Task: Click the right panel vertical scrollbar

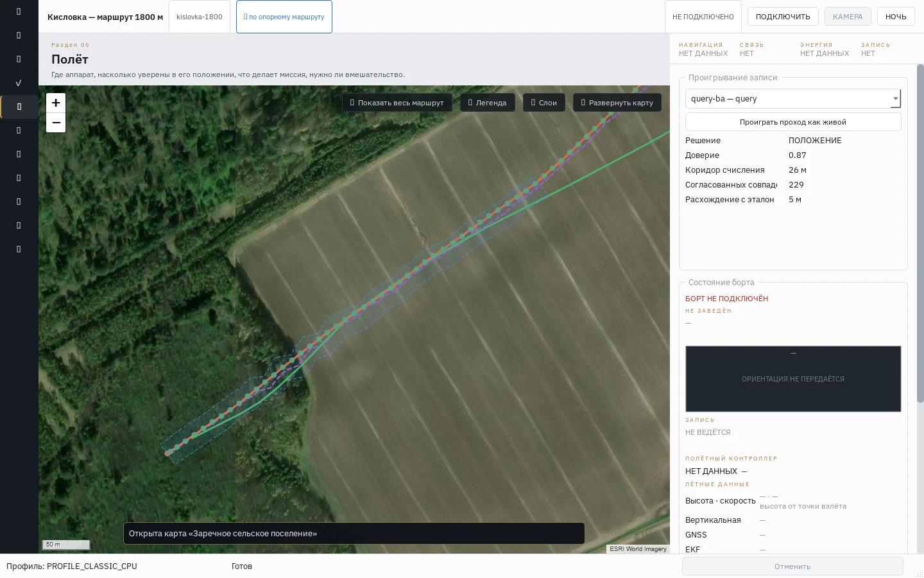Action: (x=920, y=233)
